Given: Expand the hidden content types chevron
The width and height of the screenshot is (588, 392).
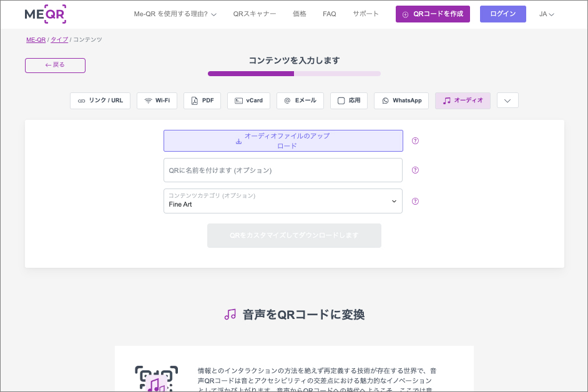Looking at the screenshot, I should point(507,100).
